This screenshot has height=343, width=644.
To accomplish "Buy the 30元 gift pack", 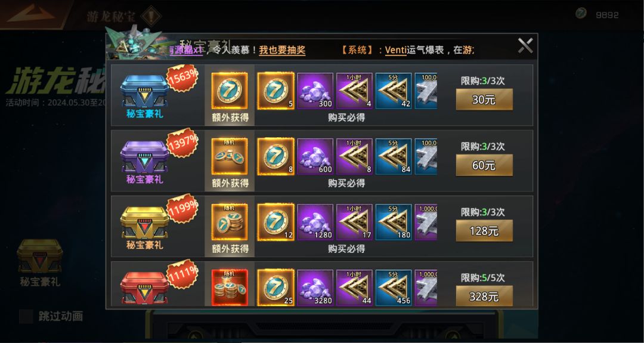I will pos(484,100).
